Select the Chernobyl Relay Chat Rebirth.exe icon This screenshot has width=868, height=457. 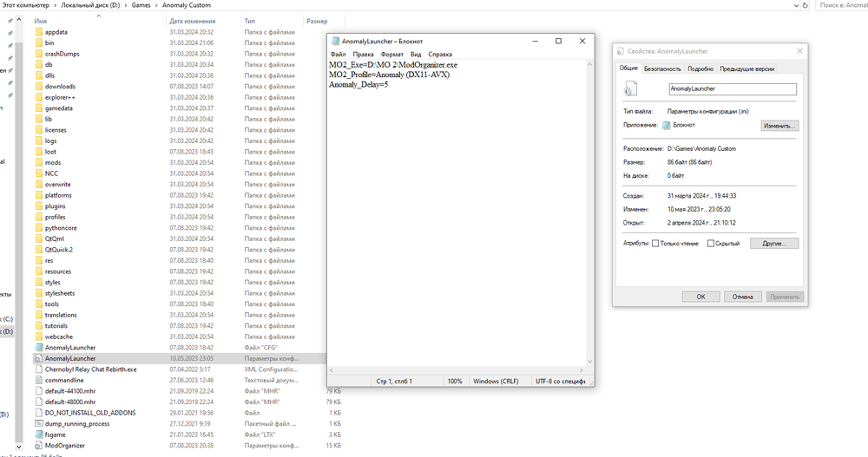tap(39, 369)
